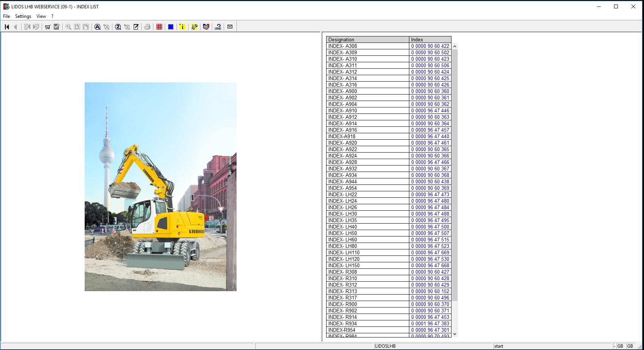Click the index link for INDEX- LH22
Image resolution: width=644 pixels, height=350 pixels.
coord(430,194)
